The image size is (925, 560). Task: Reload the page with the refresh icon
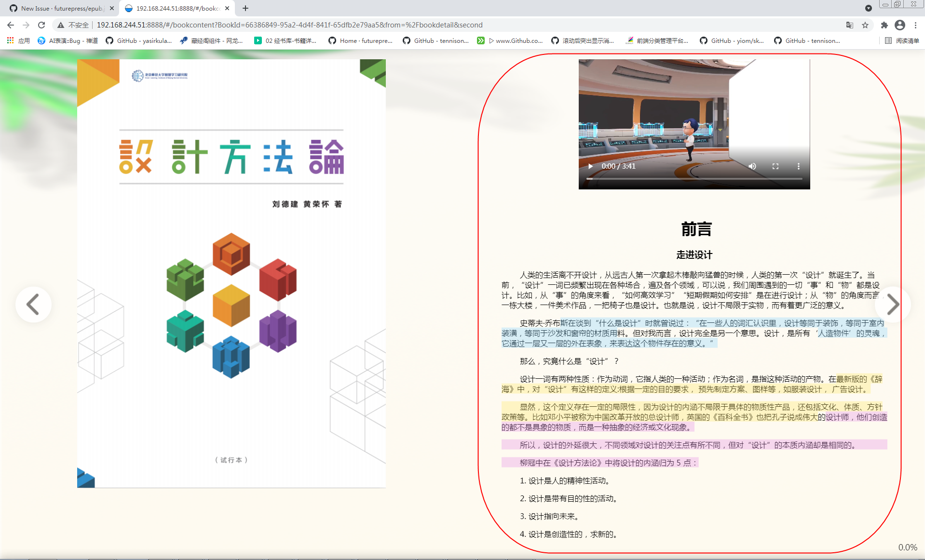(41, 25)
